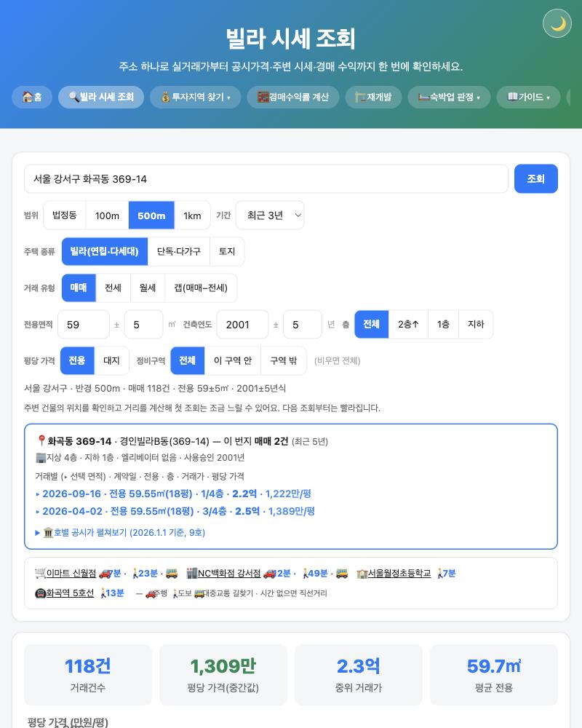Expand the 2026-04-02 transaction row
Screen dimensions: 582x728
click(175, 511)
